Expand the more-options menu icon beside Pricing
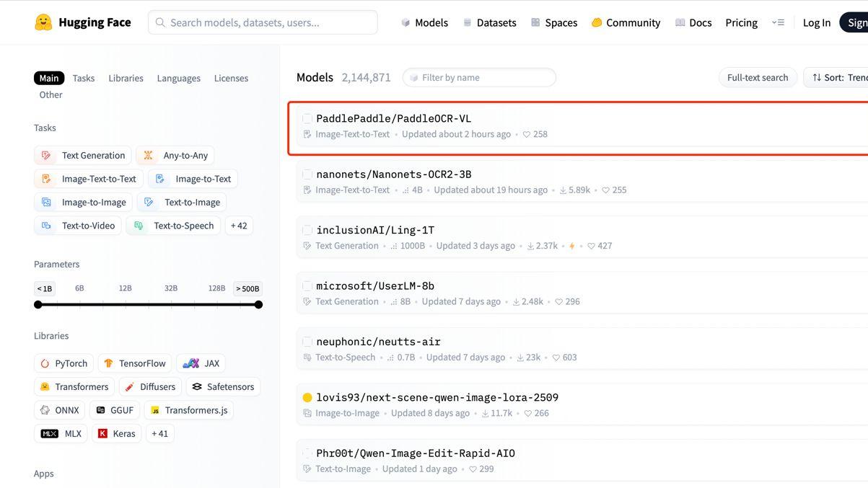Screen dimensions: 868x488 point(778,22)
